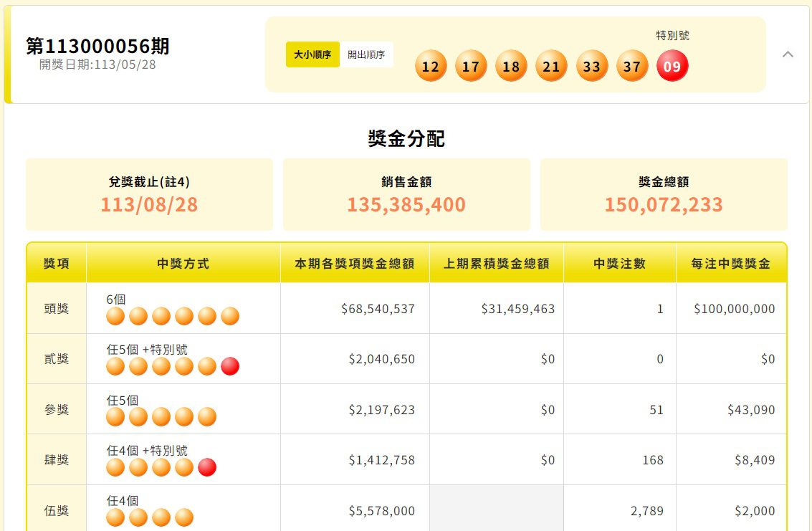812x531 pixels.
Task: Click the orange ball numbered 12
Action: 430,67
